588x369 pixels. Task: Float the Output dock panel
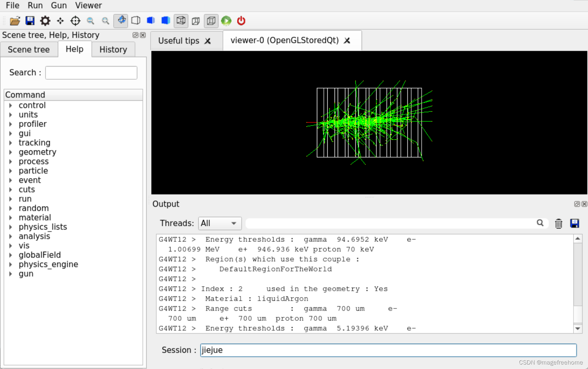pyautogui.click(x=577, y=204)
